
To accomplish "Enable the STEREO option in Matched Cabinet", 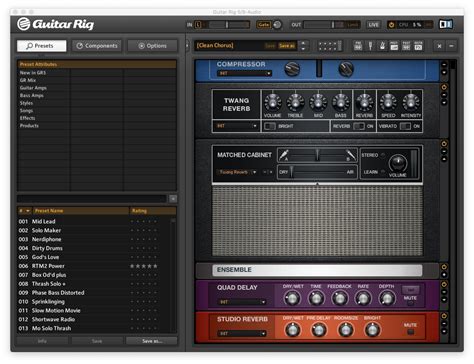I will tap(383, 155).
